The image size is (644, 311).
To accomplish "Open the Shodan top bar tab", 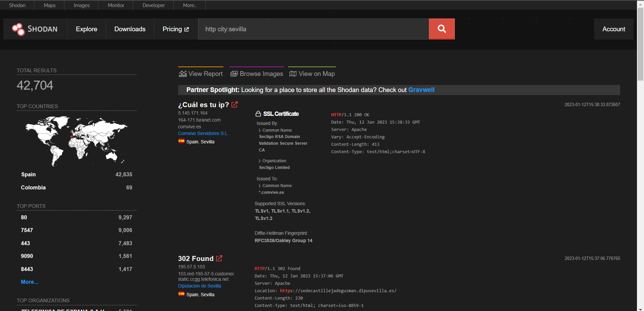I will pyautogui.click(x=17, y=5).
